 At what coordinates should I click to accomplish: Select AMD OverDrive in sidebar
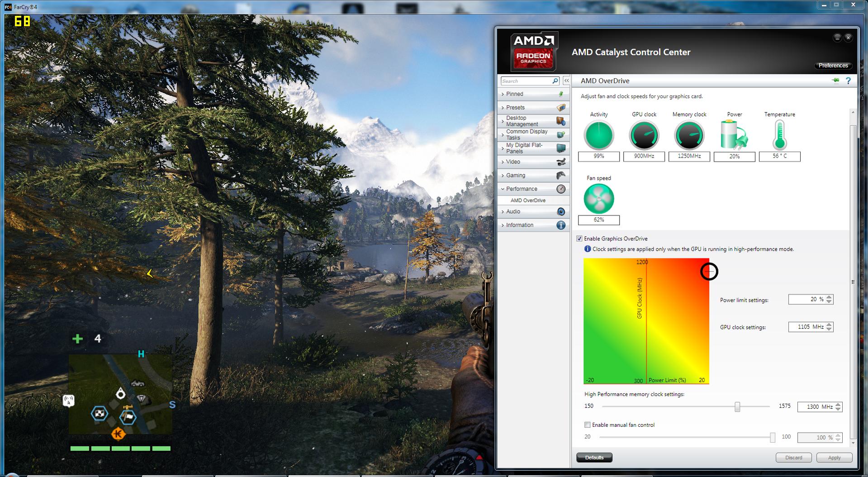528,200
